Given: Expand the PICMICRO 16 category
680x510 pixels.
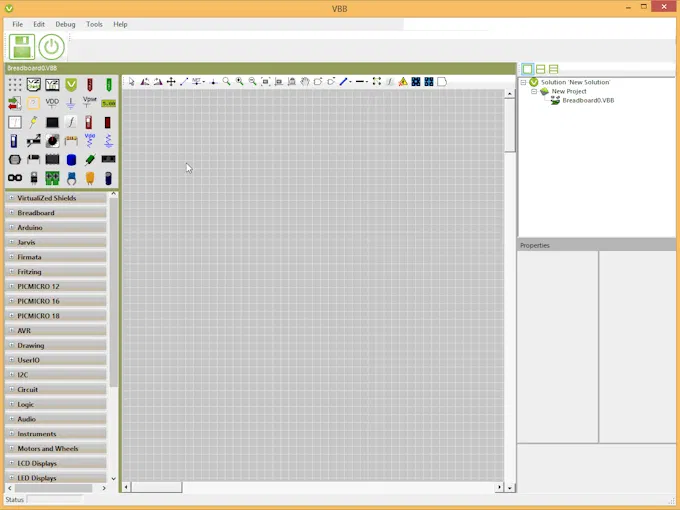Looking at the screenshot, I should click(x=12, y=301).
